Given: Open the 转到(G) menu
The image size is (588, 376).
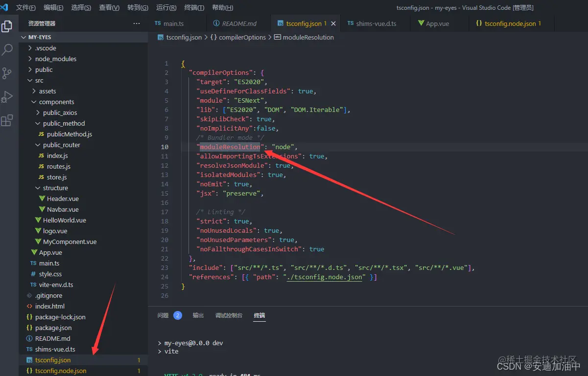Looking at the screenshot, I should point(138,8).
